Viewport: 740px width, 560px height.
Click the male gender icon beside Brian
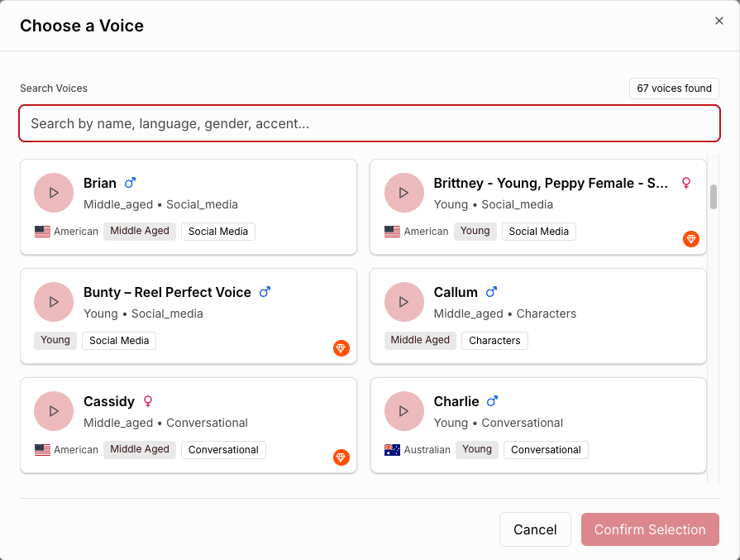[131, 183]
